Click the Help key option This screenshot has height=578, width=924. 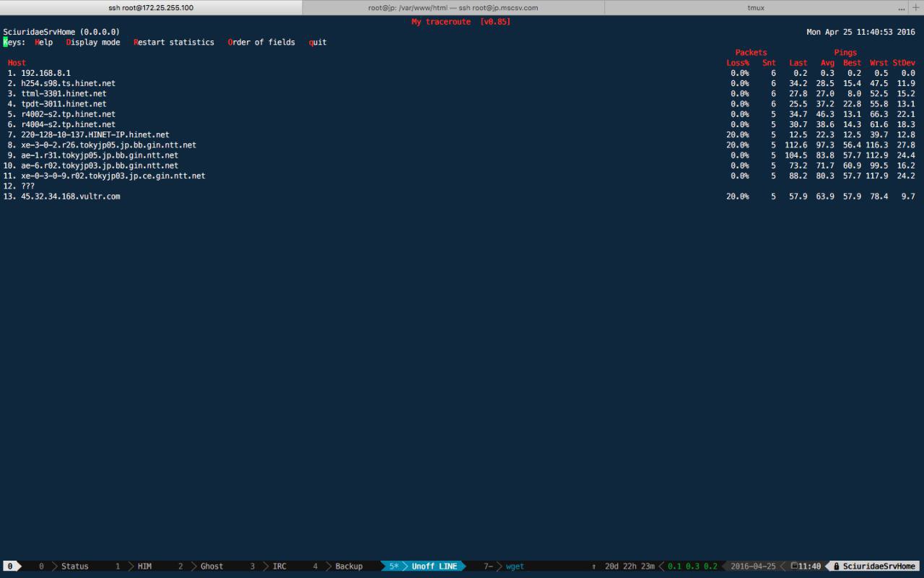pyautogui.click(x=44, y=43)
